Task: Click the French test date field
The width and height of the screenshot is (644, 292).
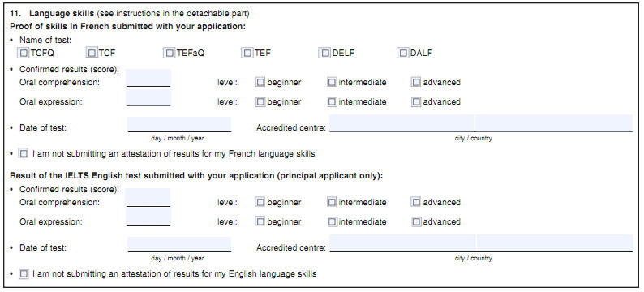Action: point(179,124)
